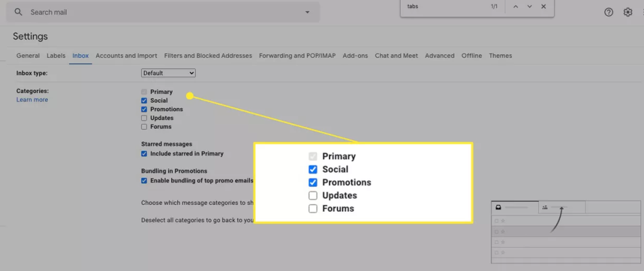The image size is (644, 271).
Task: Click the Search mail field
Action: pos(163,13)
